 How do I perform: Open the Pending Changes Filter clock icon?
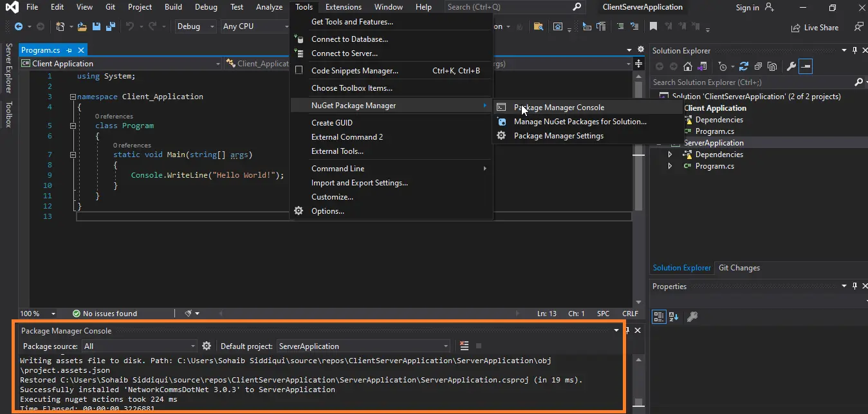coord(723,66)
